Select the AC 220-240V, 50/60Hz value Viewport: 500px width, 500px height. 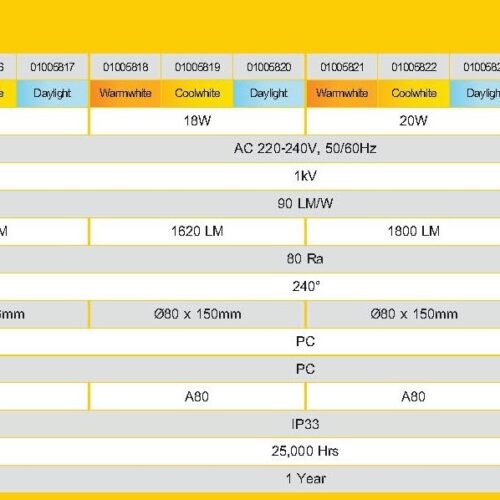click(305, 148)
